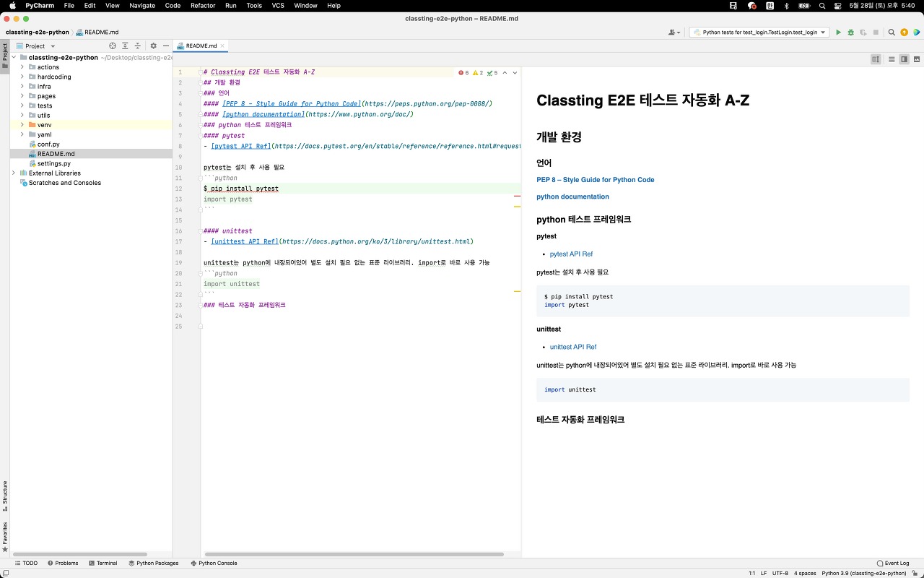Open the run configuration dropdown
Viewport: 924px width, 578px height.
(x=759, y=33)
